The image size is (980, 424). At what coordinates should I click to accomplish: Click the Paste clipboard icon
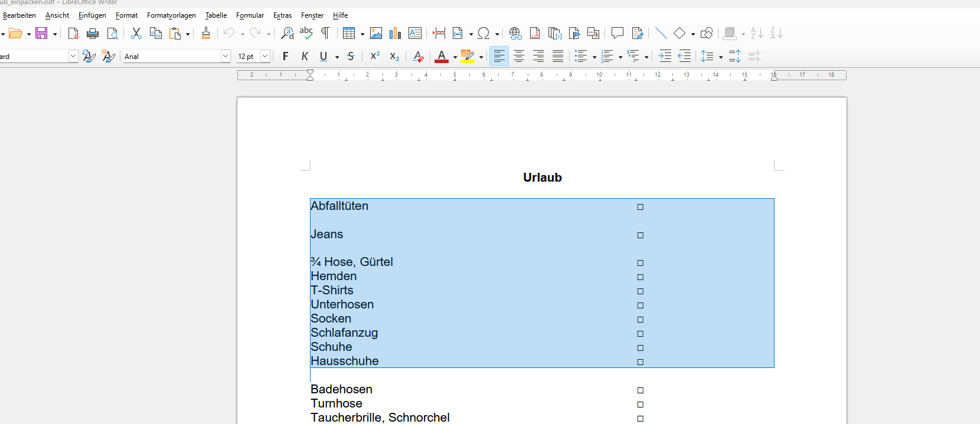click(x=175, y=34)
